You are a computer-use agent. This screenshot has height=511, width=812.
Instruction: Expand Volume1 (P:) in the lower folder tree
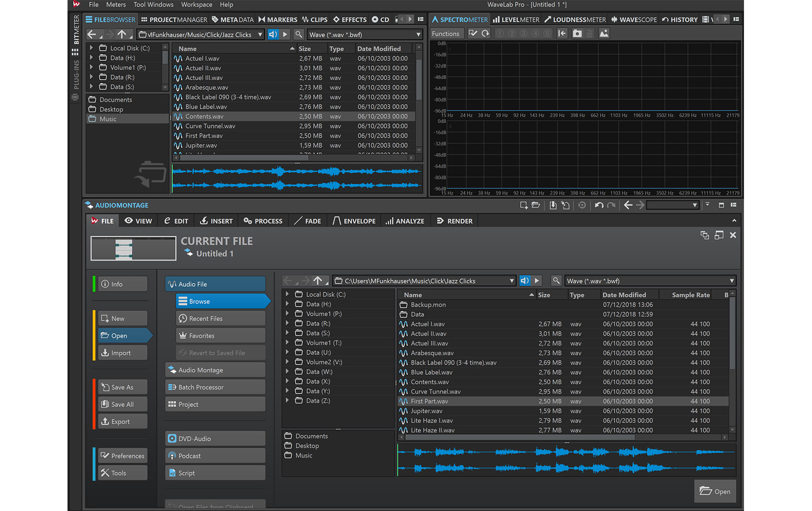tap(287, 314)
